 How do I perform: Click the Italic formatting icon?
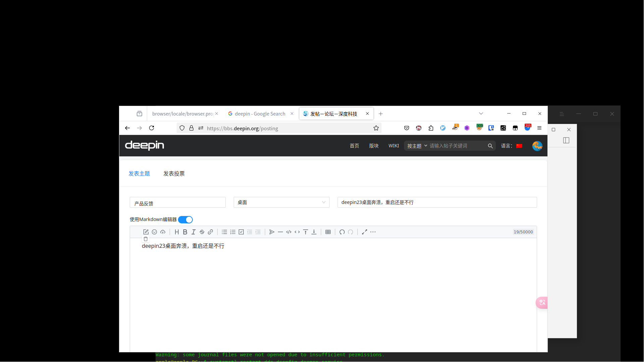tap(193, 232)
